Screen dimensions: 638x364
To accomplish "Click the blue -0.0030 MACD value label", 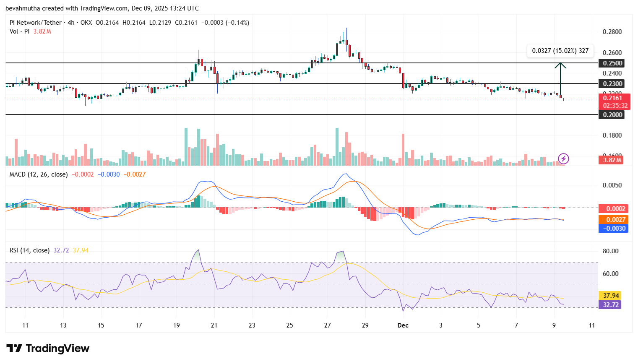I will tap(613, 228).
